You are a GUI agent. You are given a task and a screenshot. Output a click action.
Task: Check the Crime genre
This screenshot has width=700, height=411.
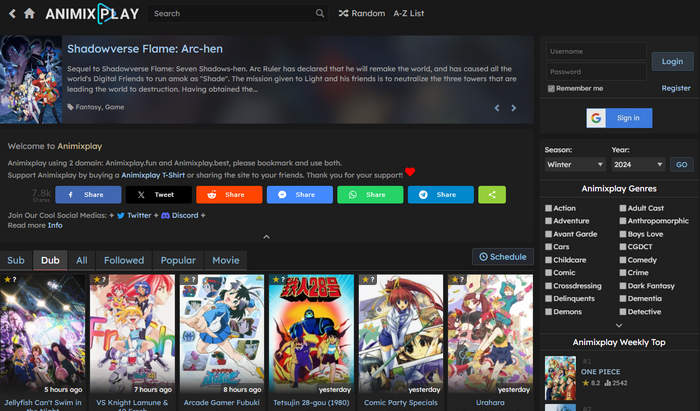coord(623,273)
